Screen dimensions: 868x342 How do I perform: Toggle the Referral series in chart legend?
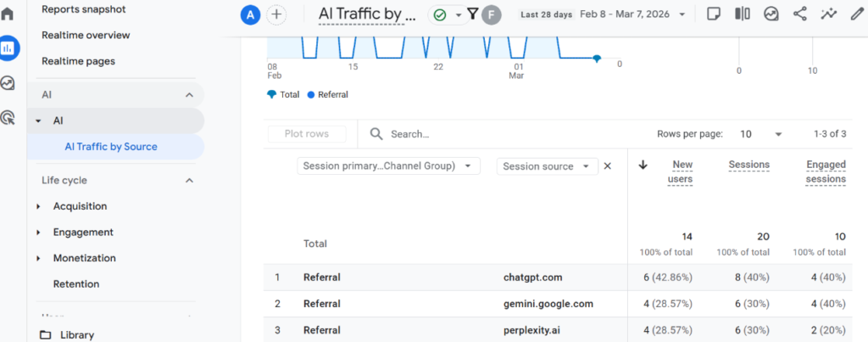pyautogui.click(x=327, y=95)
